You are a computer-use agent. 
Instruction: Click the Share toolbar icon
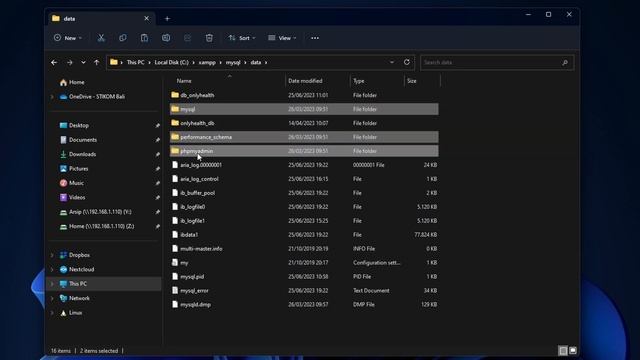187,38
